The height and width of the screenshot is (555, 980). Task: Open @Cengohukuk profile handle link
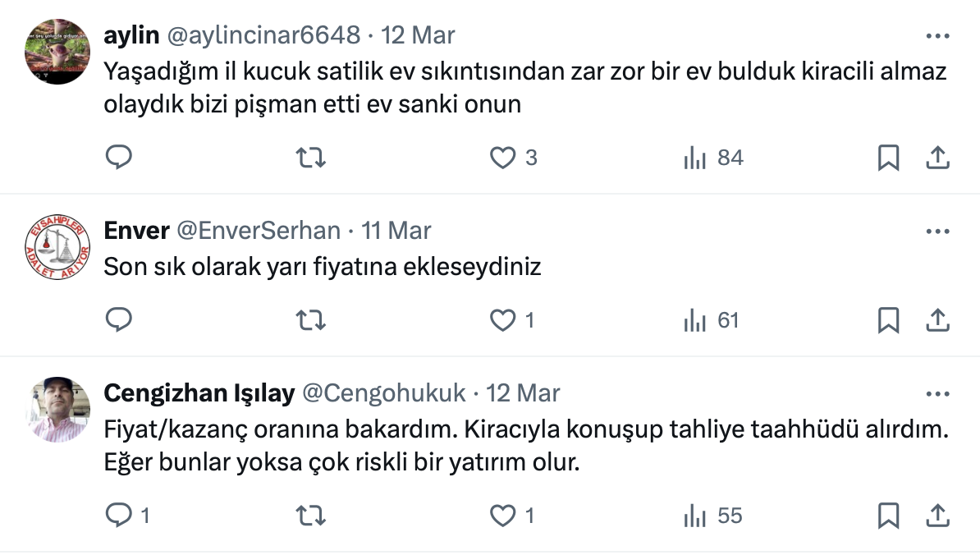tap(384, 394)
